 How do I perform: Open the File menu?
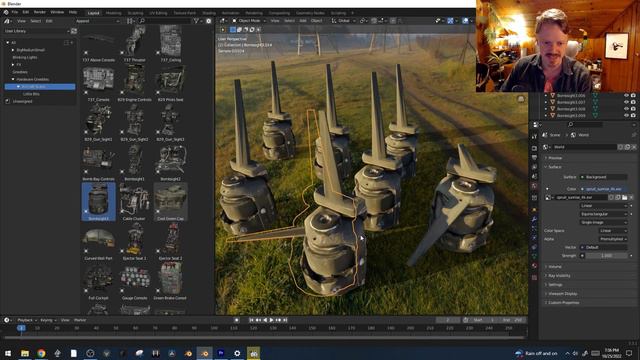[15, 12]
